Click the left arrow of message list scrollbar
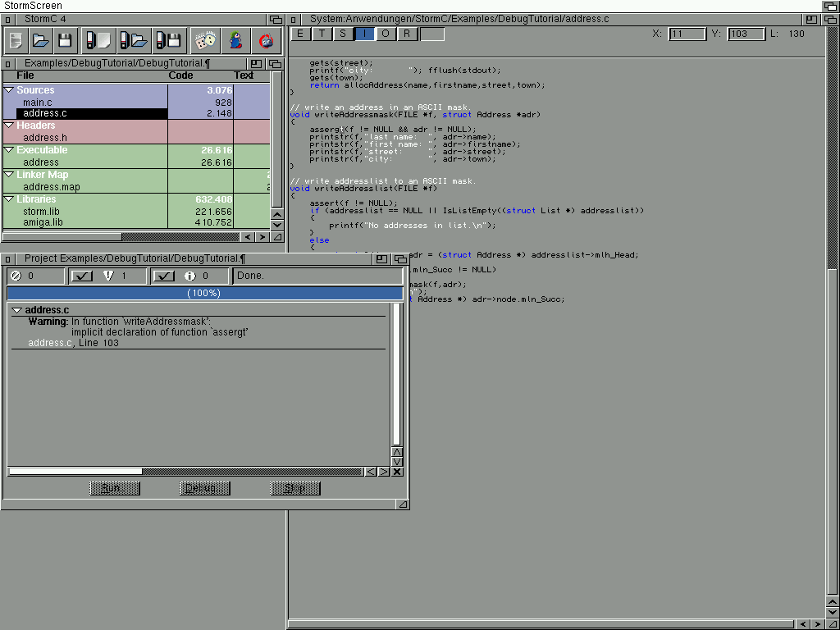Screen dimensions: 840x630 coord(371,472)
